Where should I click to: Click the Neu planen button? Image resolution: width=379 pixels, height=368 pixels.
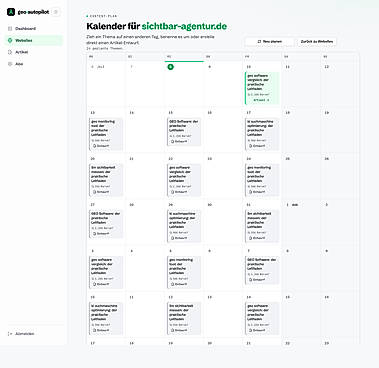point(270,42)
